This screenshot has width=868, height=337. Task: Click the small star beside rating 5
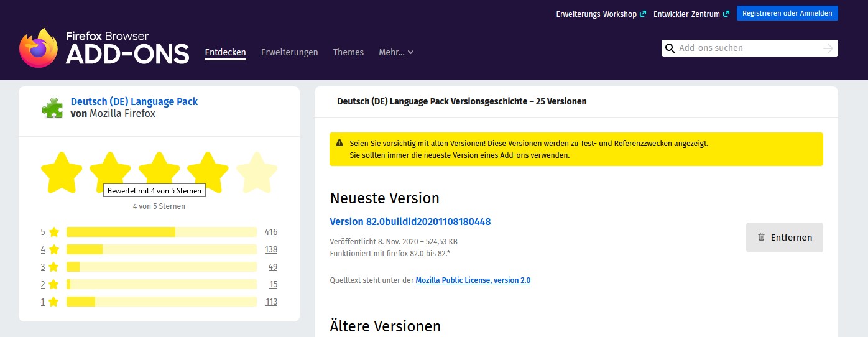pos(54,232)
